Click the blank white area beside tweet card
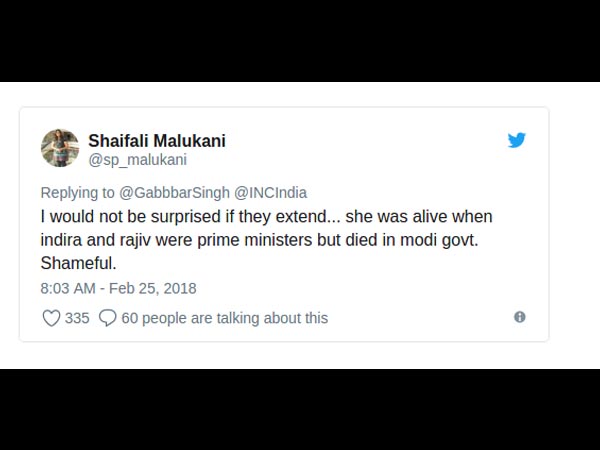This screenshot has width=600, height=450. [x=574, y=225]
